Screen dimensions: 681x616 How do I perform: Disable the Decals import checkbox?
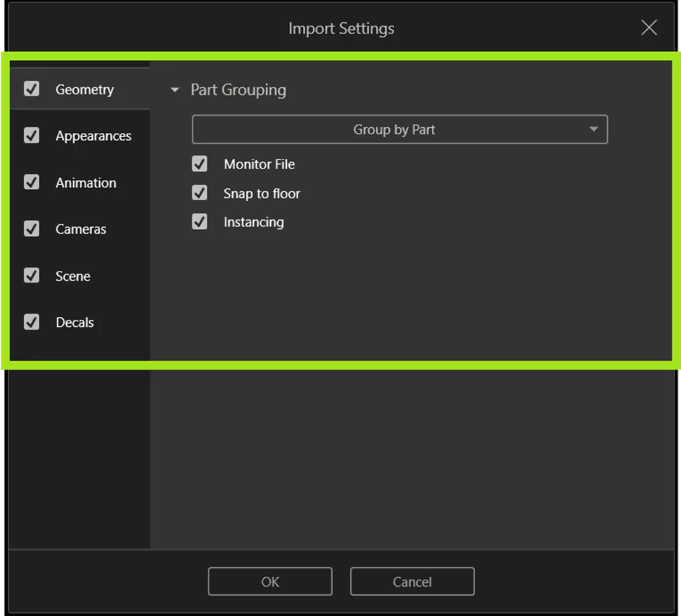(31, 322)
